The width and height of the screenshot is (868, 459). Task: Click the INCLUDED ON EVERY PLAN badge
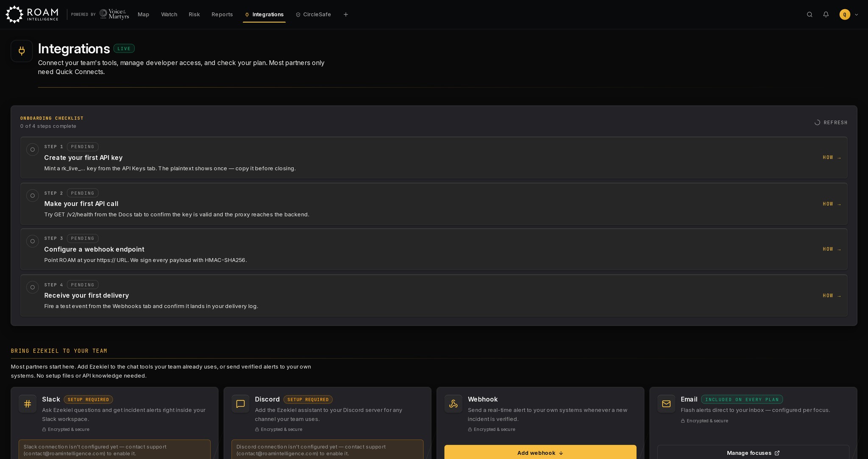(742, 400)
